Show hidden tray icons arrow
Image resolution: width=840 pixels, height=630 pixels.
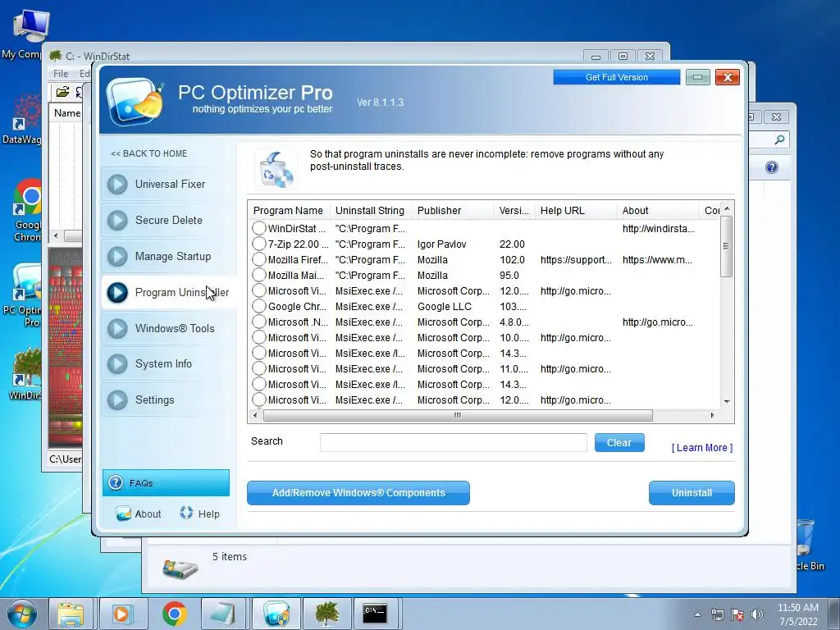tap(697, 614)
